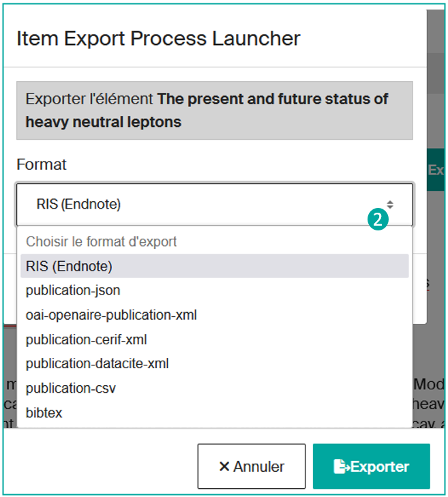Click the up-down arrow icon in Format selector
The image size is (448, 497).
390,205
